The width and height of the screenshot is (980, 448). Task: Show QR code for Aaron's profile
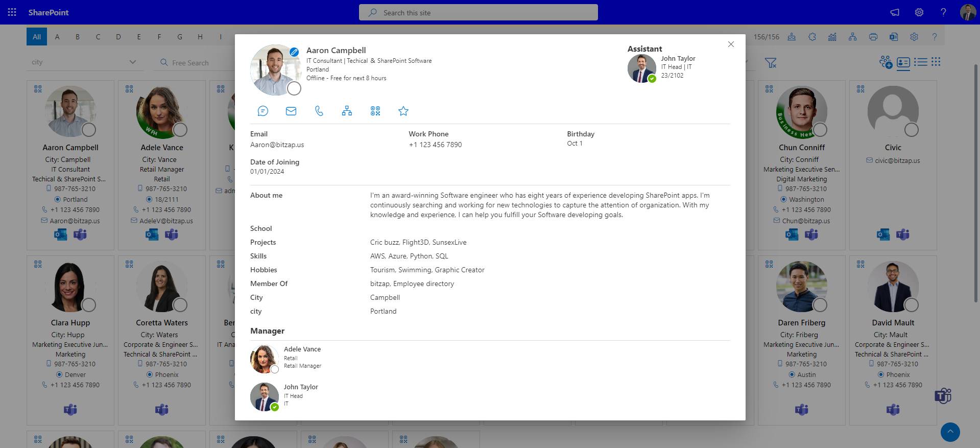(x=375, y=111)
